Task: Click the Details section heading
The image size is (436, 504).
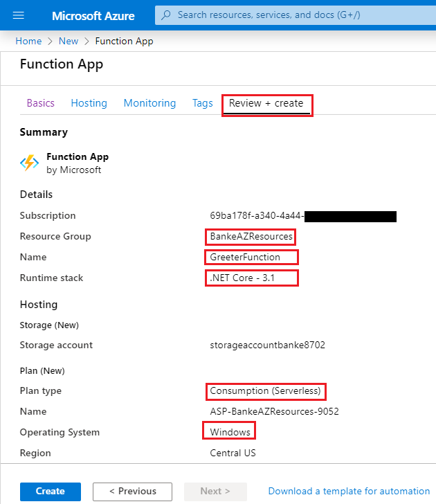Action: tap(36, 195)
